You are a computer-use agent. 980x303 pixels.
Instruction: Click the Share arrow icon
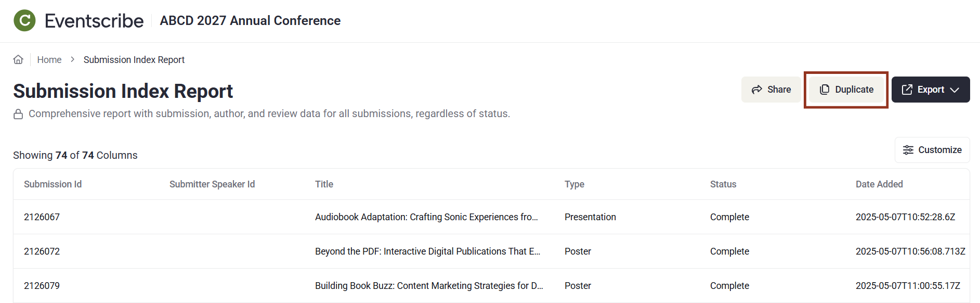coord(757,90)
